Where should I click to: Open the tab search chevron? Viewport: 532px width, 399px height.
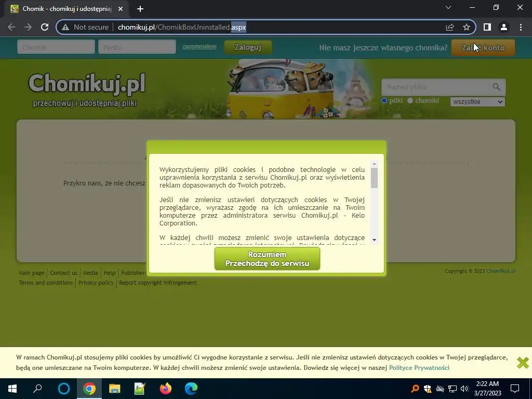point(448,7)
